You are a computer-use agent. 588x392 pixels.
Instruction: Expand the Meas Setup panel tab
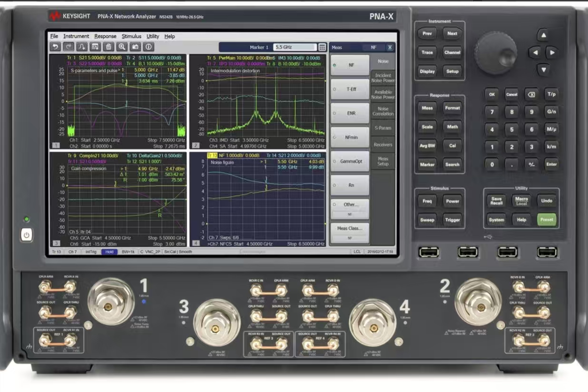tap(383, 161)
